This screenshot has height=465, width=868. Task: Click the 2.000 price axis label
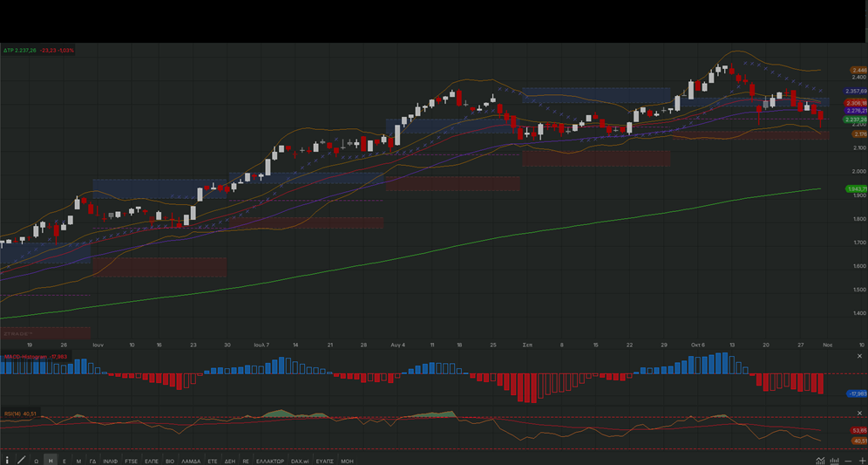tap(859, 172)
